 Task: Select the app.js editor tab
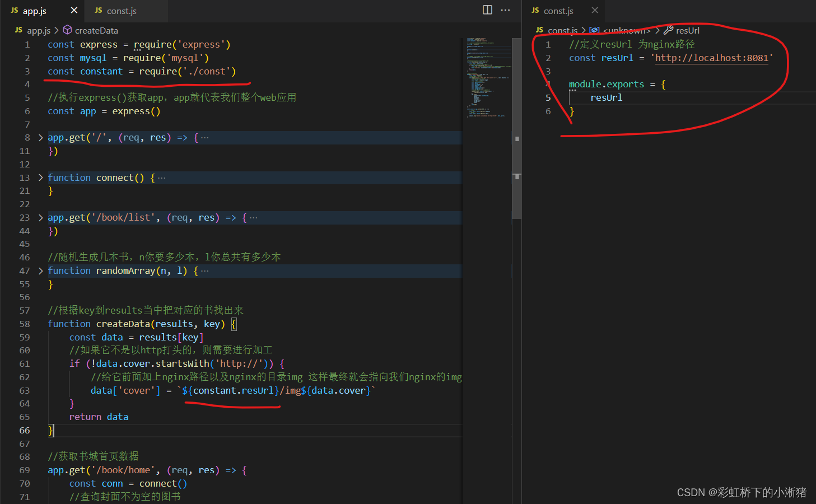click(x=35, y=10)
